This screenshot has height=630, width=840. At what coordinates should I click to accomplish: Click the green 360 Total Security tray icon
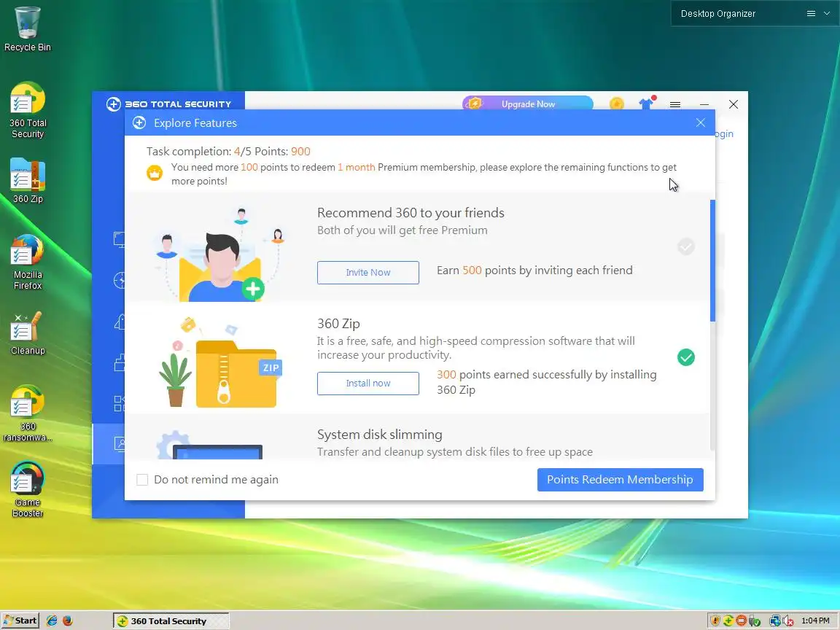(728, 621)
